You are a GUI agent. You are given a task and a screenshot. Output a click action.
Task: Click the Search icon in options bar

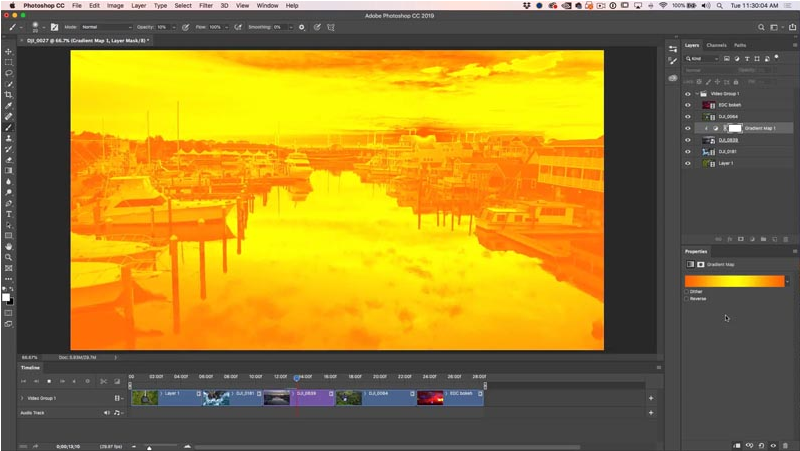[761, 27]
